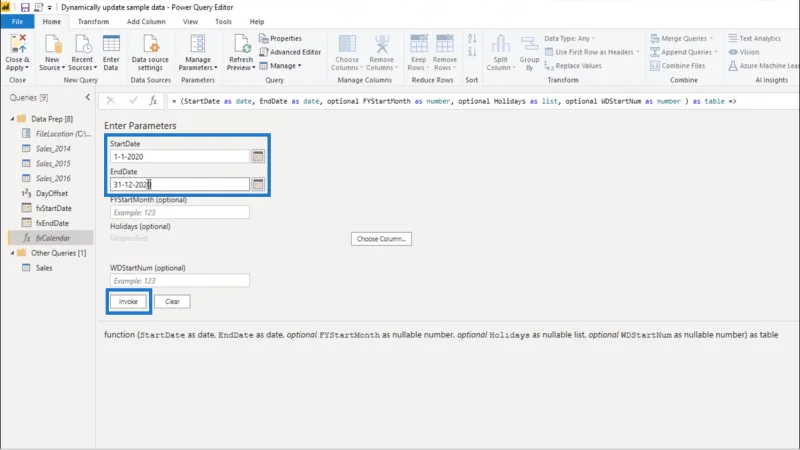Screen dimensions: 800x450
Task: Switch to the Add Column tab
Action: point(146,21)
